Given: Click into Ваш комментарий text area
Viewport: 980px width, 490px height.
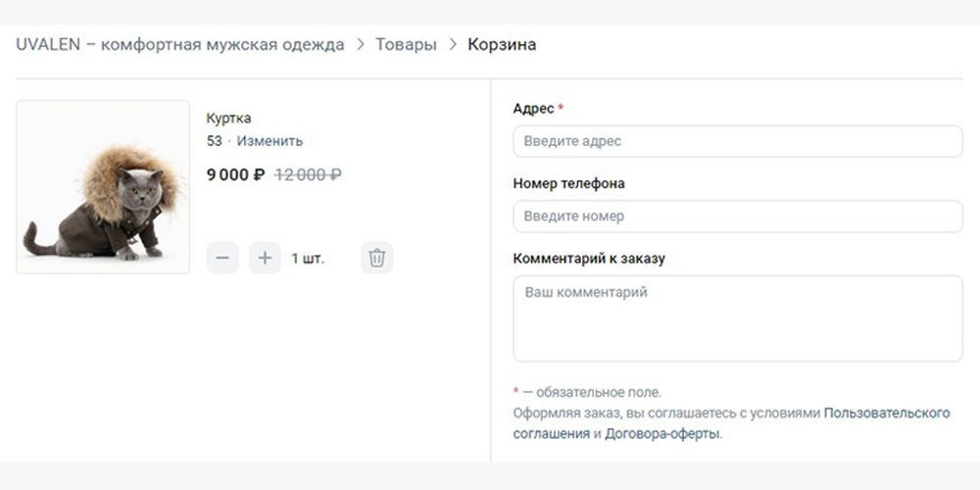Looking at the screenshot, I should 738,318.
